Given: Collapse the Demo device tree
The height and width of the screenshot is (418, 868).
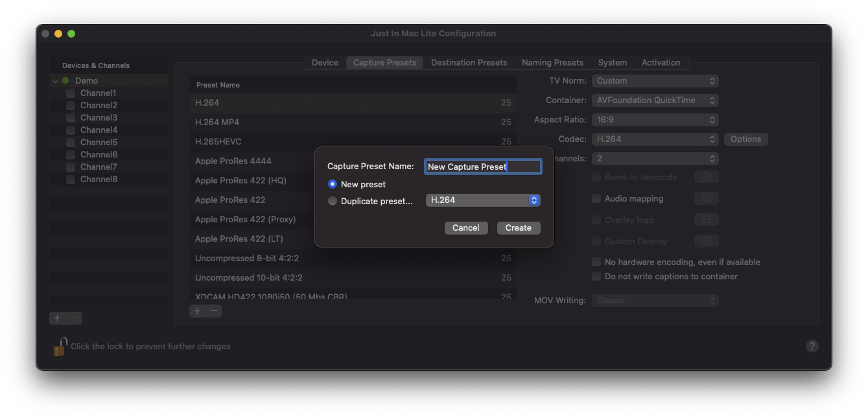Looking at the screenshot, I should [x=56, y=81].
